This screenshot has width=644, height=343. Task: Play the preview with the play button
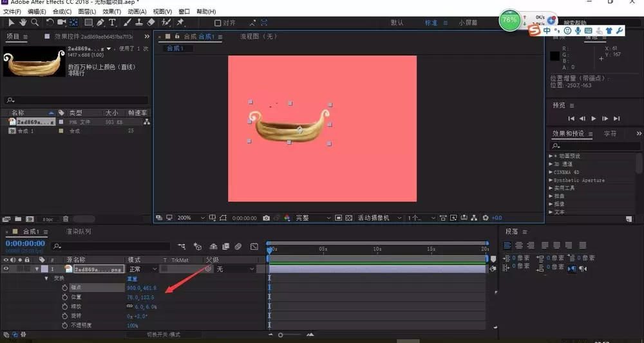coord(594,118)
